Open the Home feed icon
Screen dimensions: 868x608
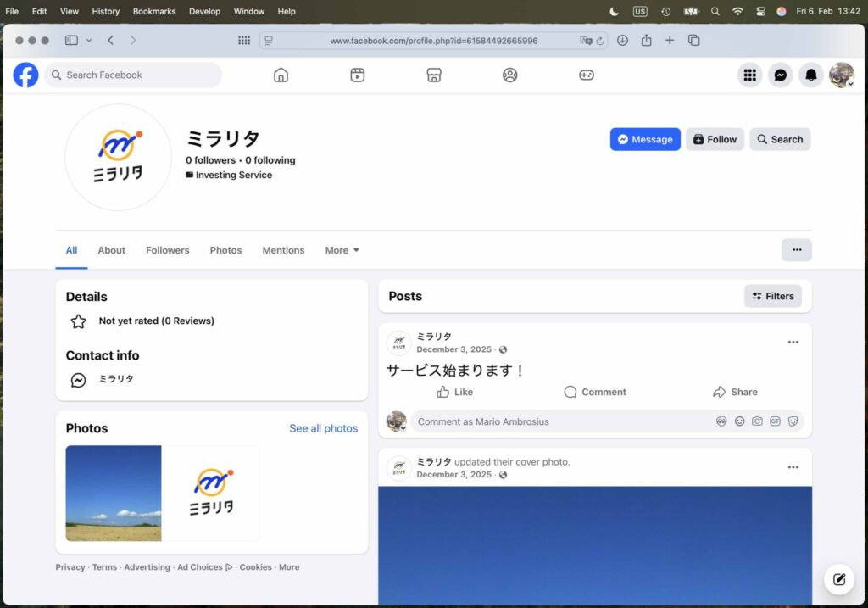click(x=281, y=75)
